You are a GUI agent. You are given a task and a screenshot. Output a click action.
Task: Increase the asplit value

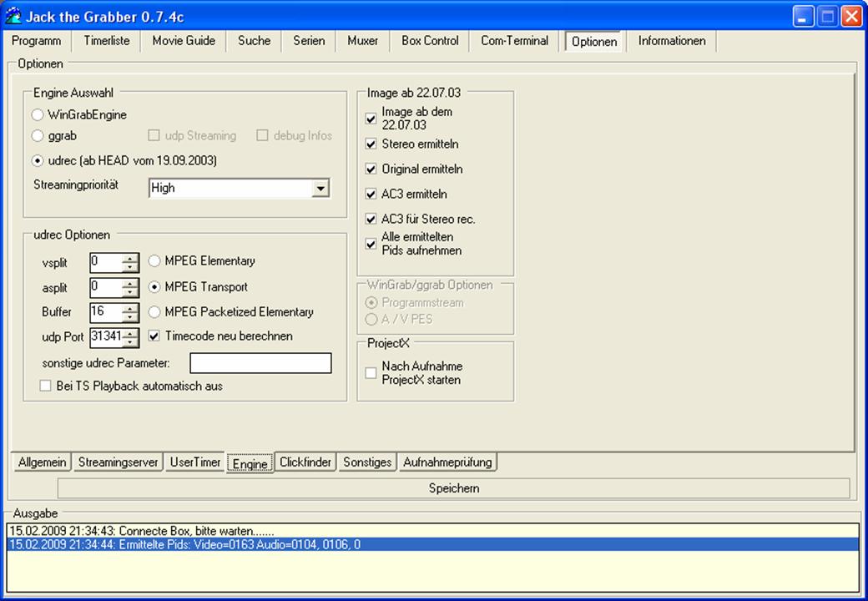pyautogui.click(x=130, y=283)
